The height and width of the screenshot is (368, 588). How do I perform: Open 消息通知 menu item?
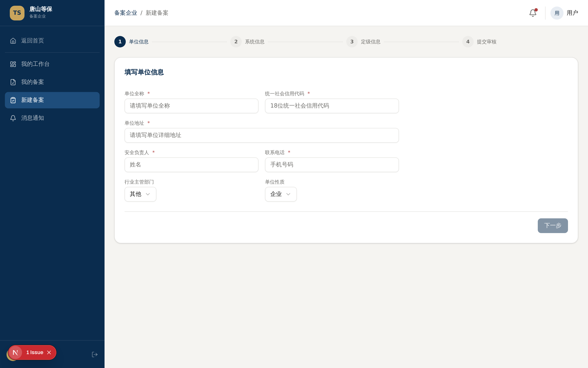[x=52, y=118]
